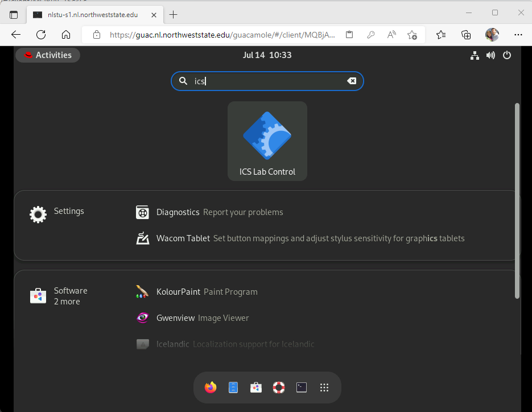
Task: Close the nlstu-s1 browser tab
Action: click(154, 15)
